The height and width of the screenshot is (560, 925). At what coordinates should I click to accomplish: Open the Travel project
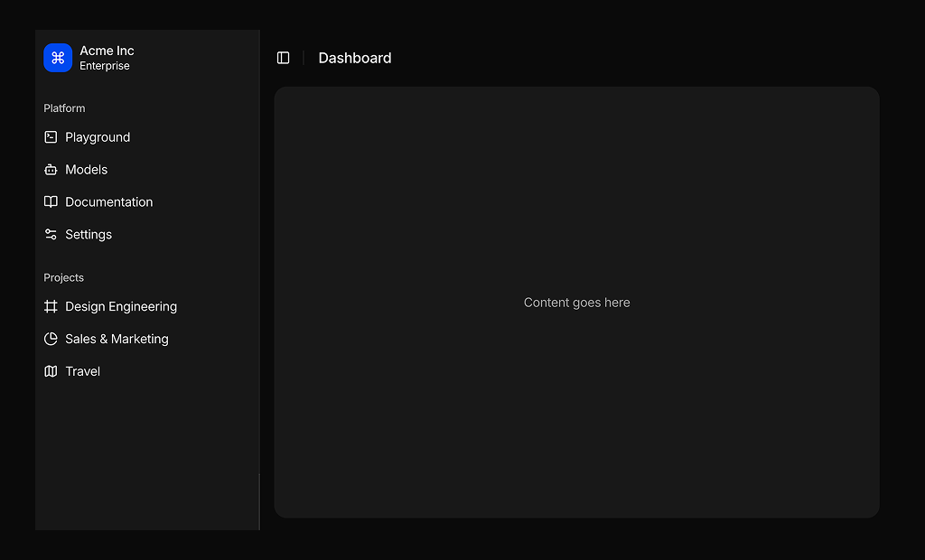click(x=83, y=371)
